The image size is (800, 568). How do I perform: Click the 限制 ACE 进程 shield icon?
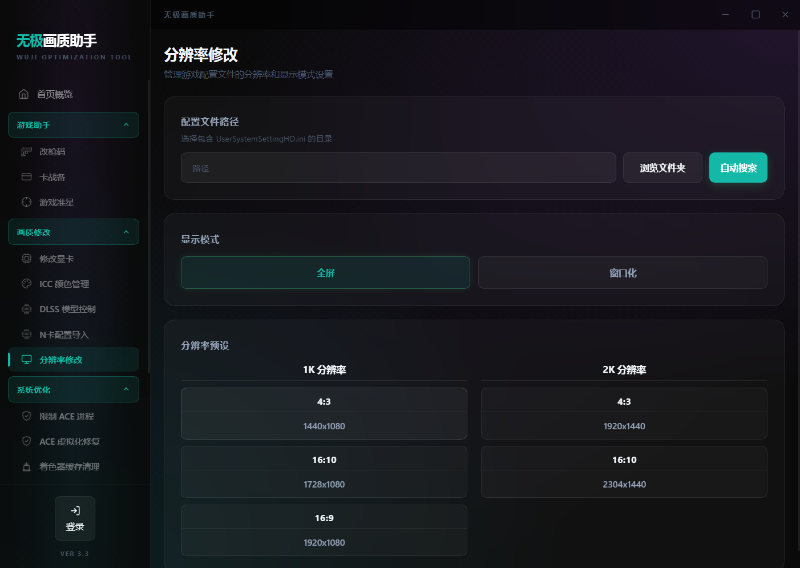pyautogui.click(x=27, y=416)
